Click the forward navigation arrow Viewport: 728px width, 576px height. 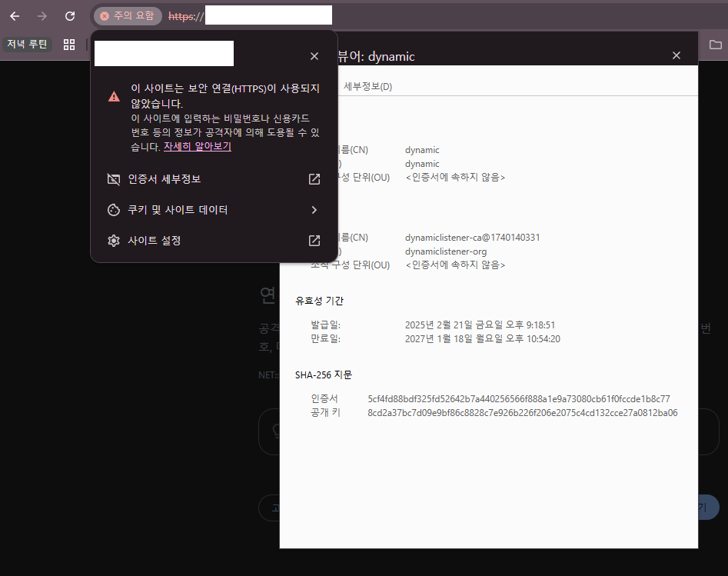point(42,15)
